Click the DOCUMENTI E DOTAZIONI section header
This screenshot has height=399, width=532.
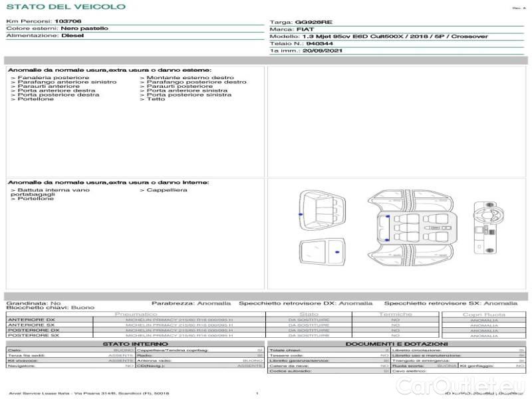[x=396, y=343]
